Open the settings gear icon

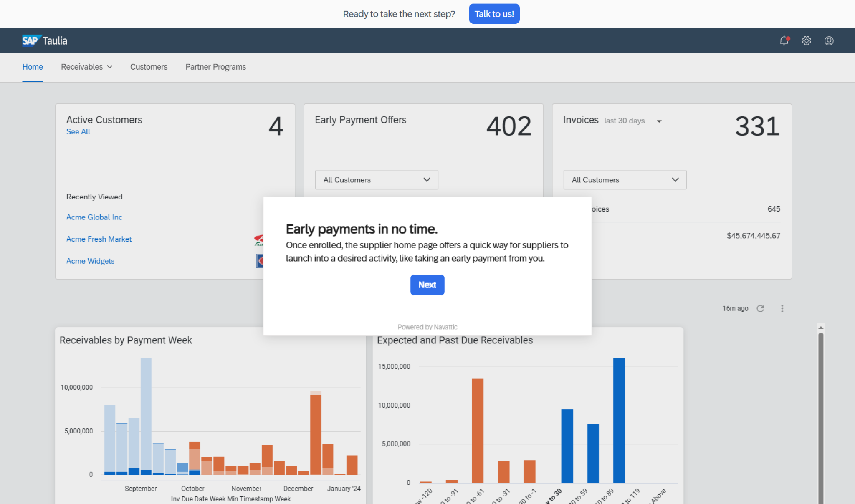coord(806,40)
